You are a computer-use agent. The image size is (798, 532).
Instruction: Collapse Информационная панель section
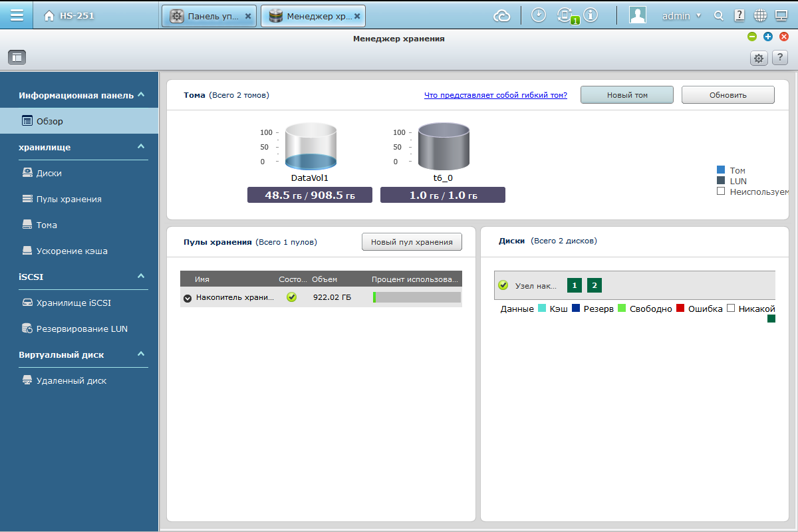click(141, 95)
